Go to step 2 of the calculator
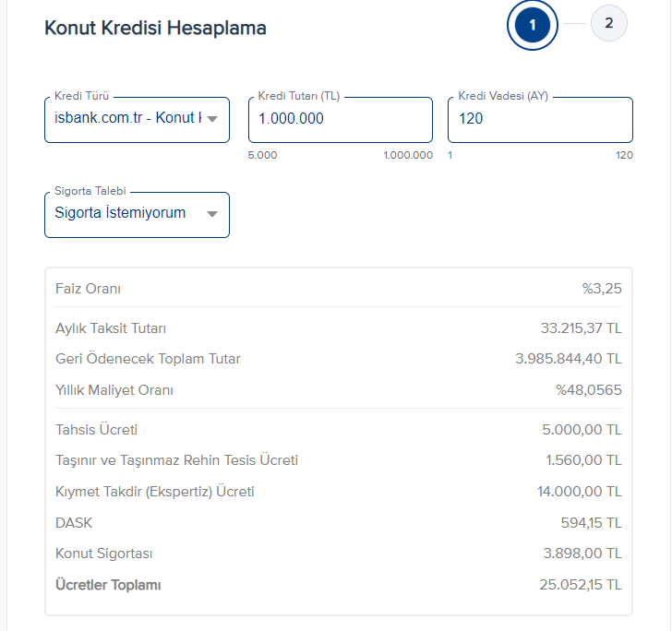 [608, 24]
